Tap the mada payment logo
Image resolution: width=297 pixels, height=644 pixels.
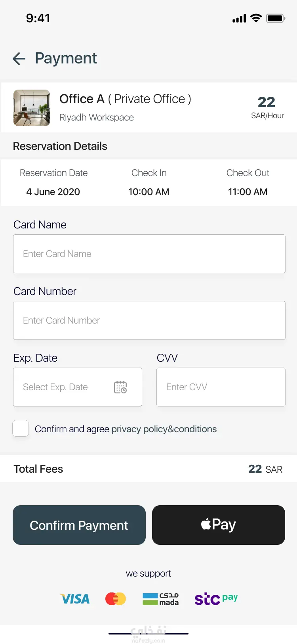pyautogui.click(x=160, y=599)
